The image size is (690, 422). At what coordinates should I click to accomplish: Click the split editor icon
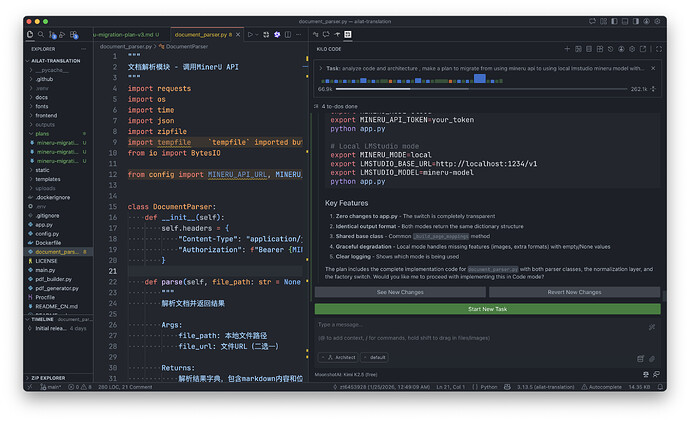[288, 34]
